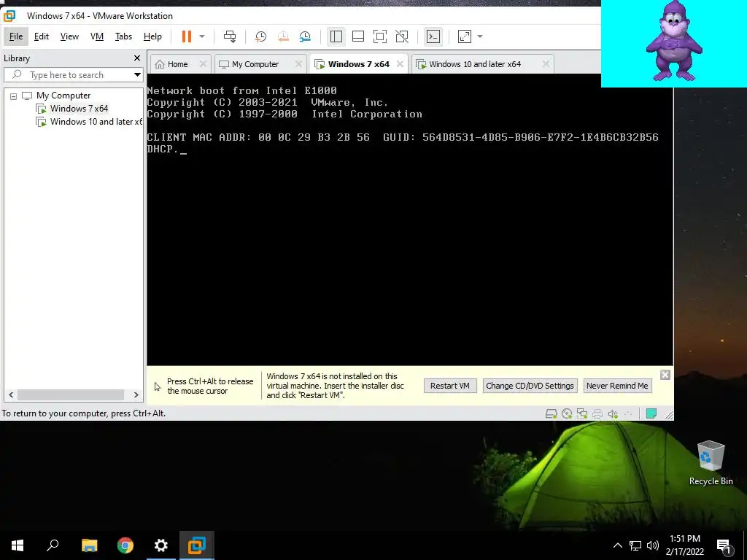747x560 pixels.
Task: Switch to Unity mode
Action: [402, 36]
